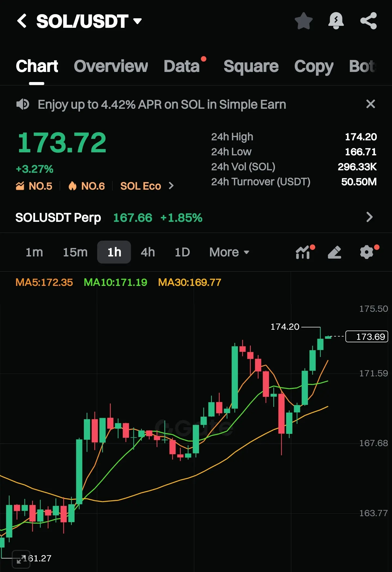Tap the 24h Low value 166.71

[x=361, y=152]
